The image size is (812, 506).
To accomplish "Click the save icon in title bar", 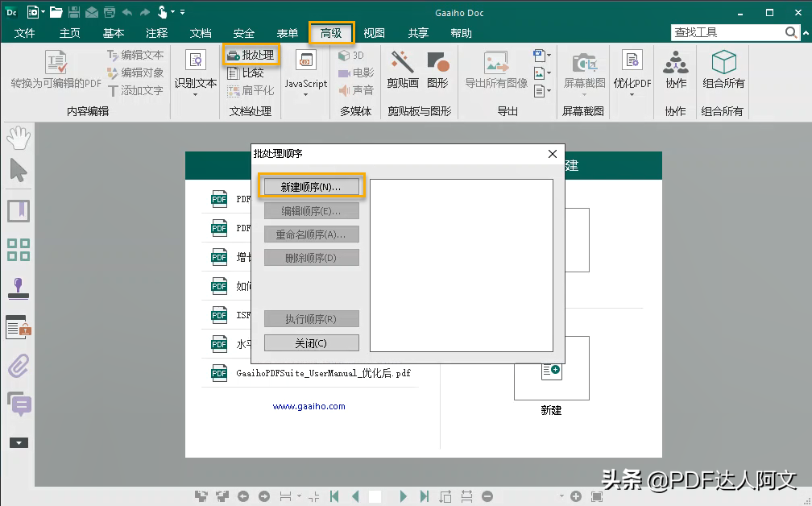I will click(x=74, y=12).
